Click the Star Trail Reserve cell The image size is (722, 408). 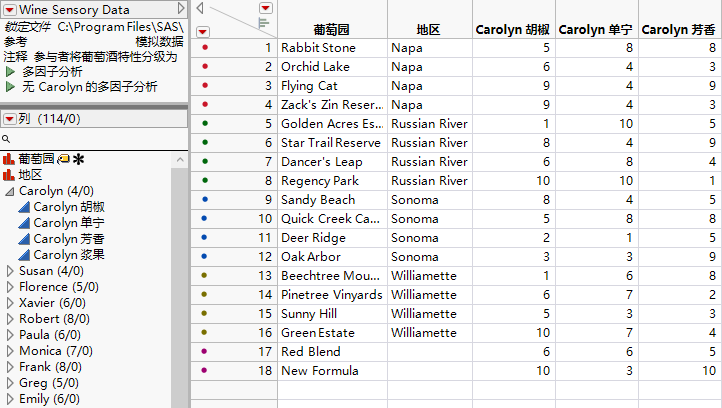click(x=331, y=143)
